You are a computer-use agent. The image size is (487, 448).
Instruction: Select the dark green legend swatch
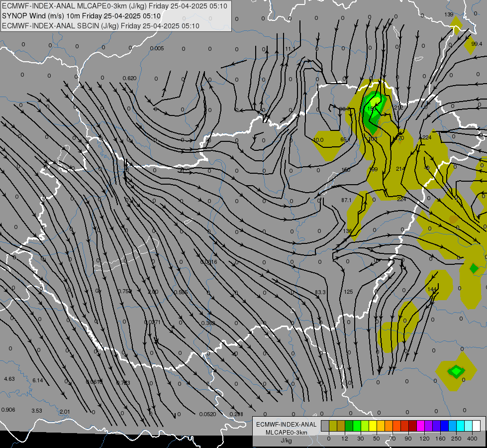349,426
